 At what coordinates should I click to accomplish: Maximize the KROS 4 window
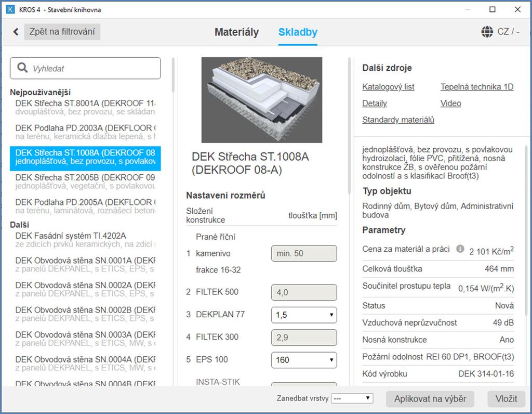(x=493, y=9)
